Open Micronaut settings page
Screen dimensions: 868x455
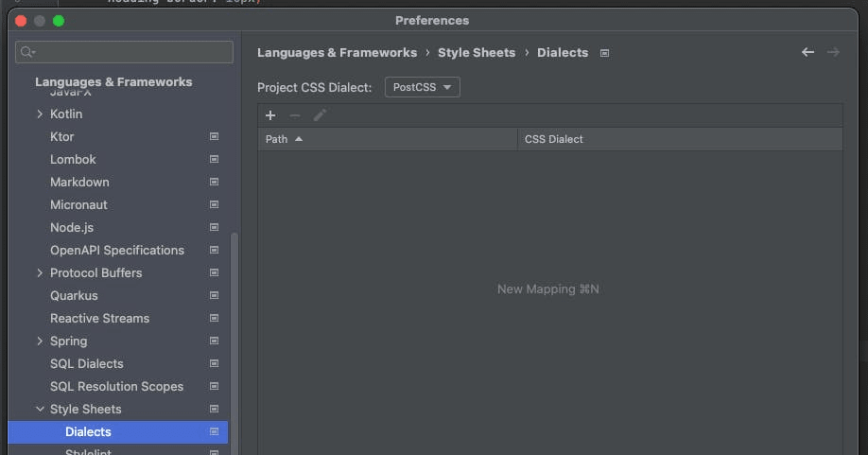78,204
